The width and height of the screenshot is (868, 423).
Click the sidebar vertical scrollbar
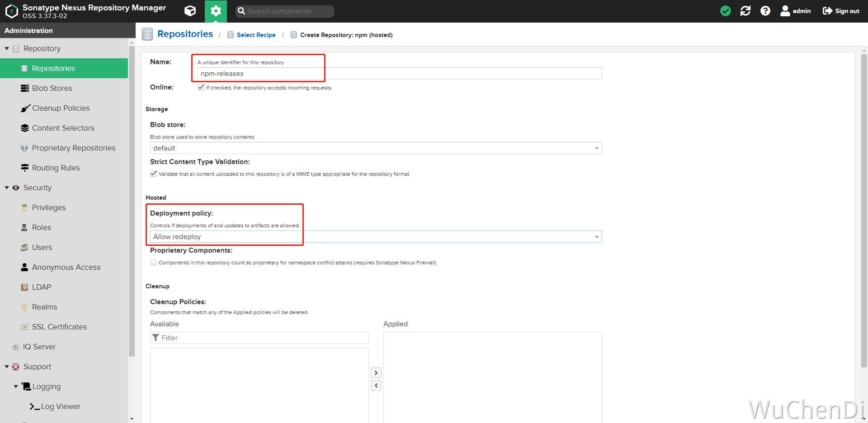click(x=132, y=201)
